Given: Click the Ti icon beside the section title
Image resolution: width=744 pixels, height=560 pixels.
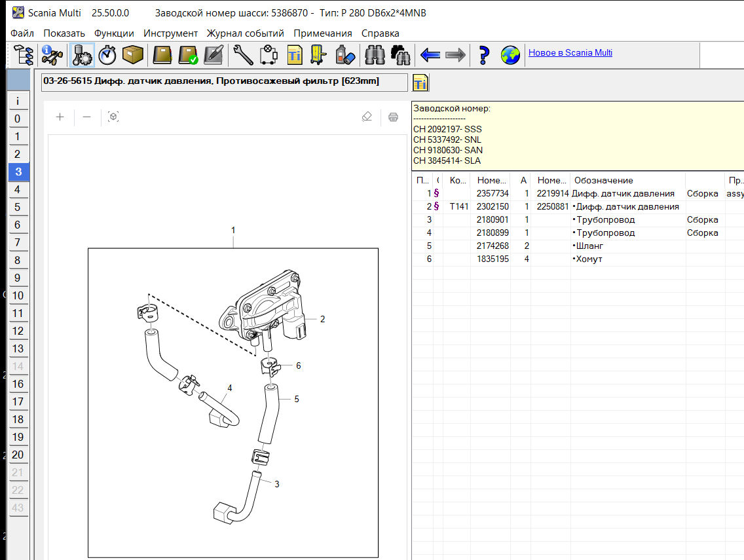Looking at the screenshot, I should [x=420, y=83].
